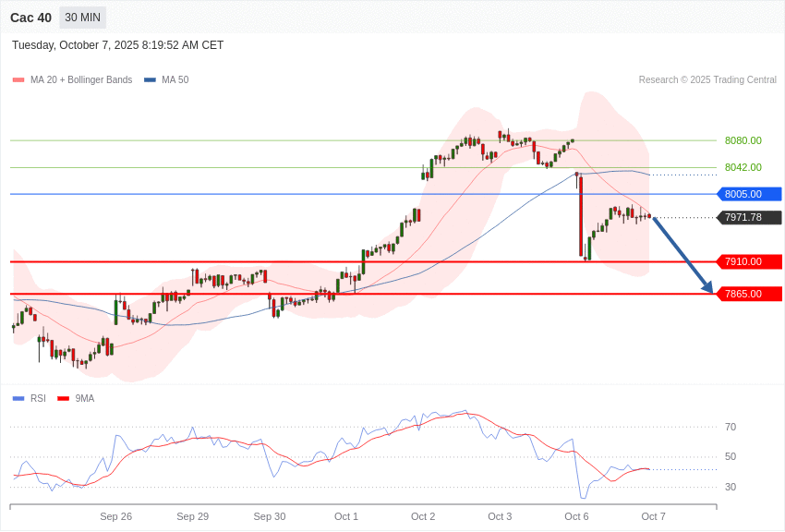Click the blue downward arrow head

pyautogui.click(x=707, y=288)
